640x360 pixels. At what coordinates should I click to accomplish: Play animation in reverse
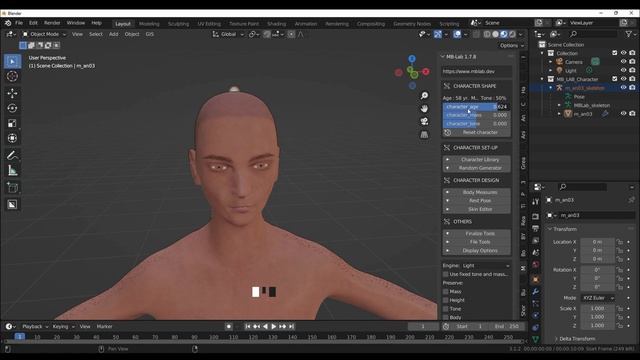tap(265, 327)
